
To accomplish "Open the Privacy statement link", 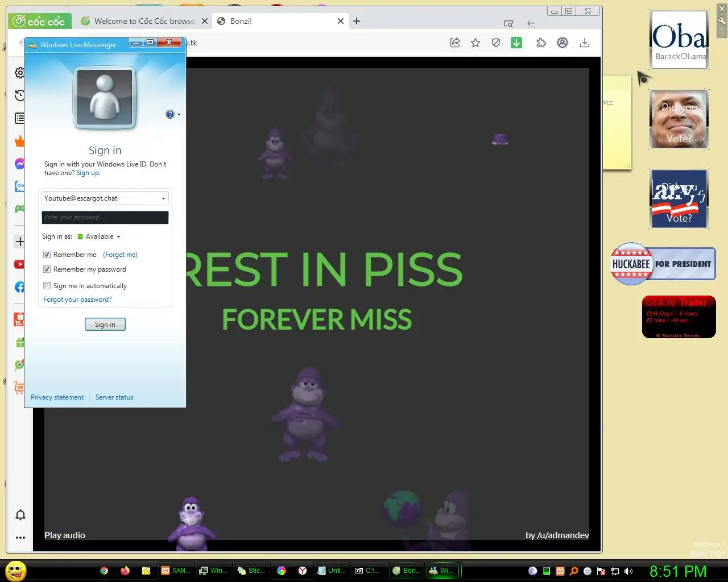I will click(57, 397).
